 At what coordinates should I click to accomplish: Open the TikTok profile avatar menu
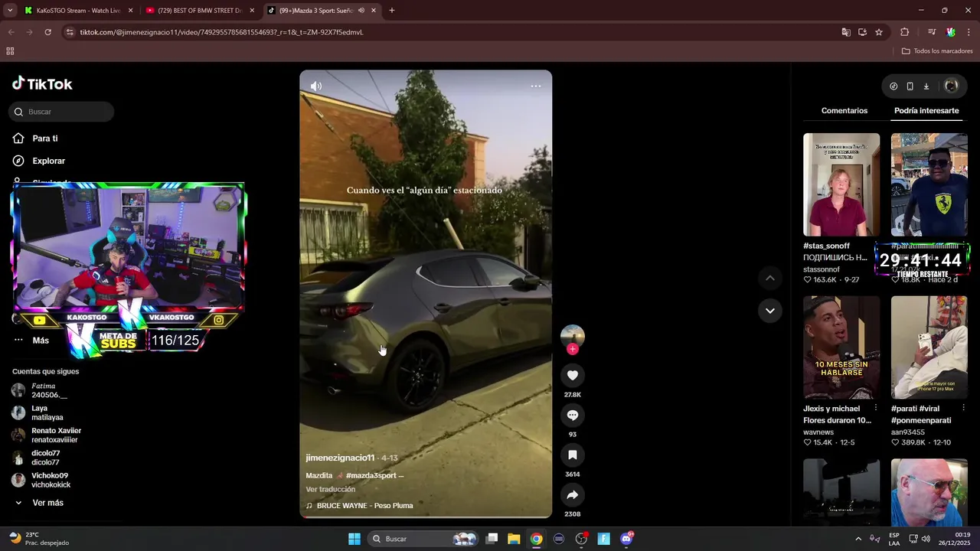pyautogui.click(x=951, y=86)
